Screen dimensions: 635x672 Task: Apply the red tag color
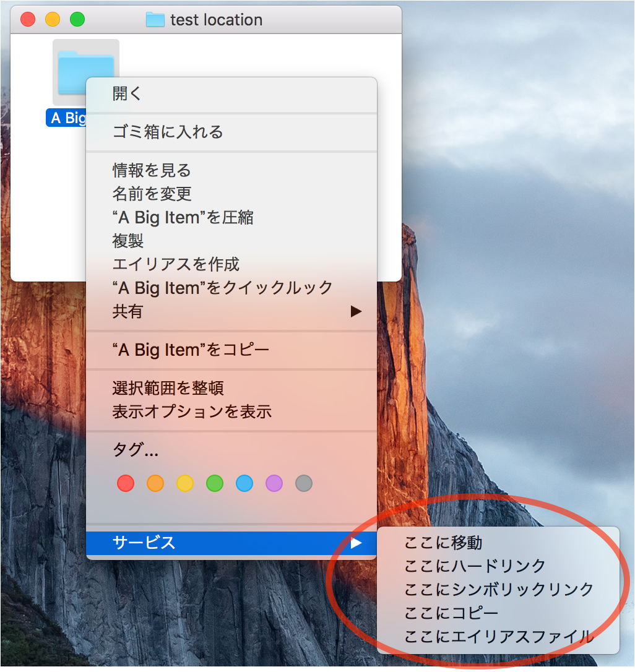pos(126,483)
